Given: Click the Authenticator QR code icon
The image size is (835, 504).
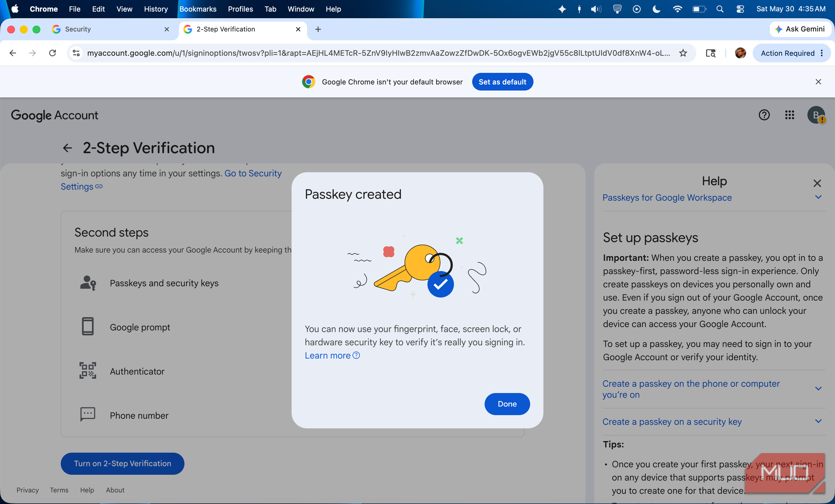Looking at the screenshot, I should pos(88,371).
